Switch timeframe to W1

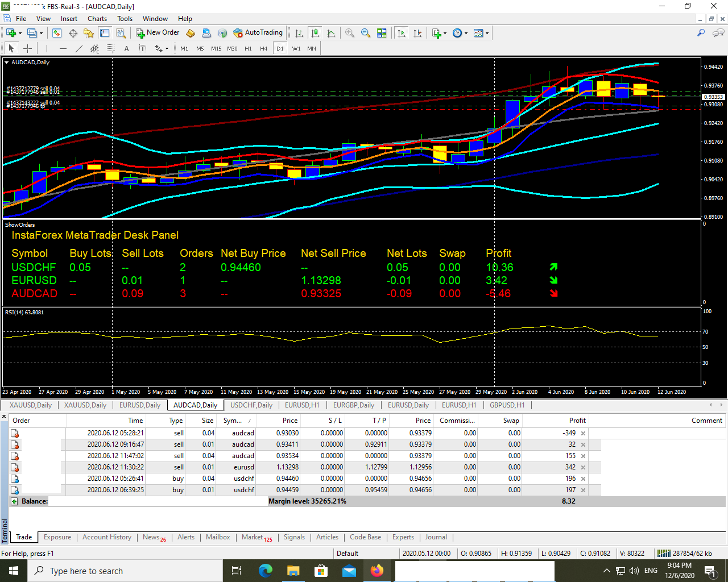pyautogui.click(x=296, y=49)
